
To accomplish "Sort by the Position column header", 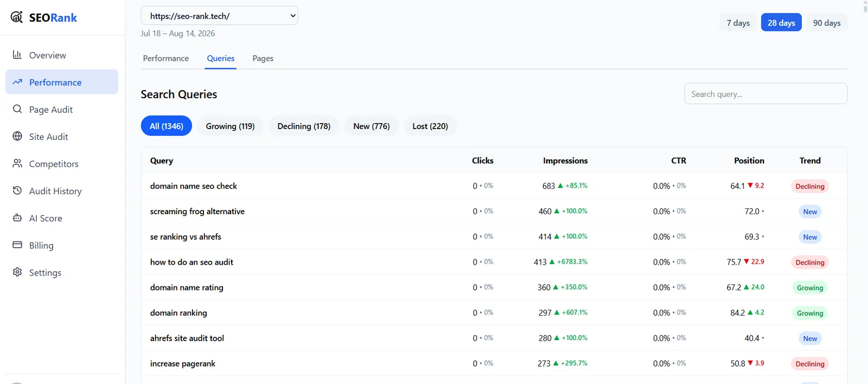I will pos(749,161).
